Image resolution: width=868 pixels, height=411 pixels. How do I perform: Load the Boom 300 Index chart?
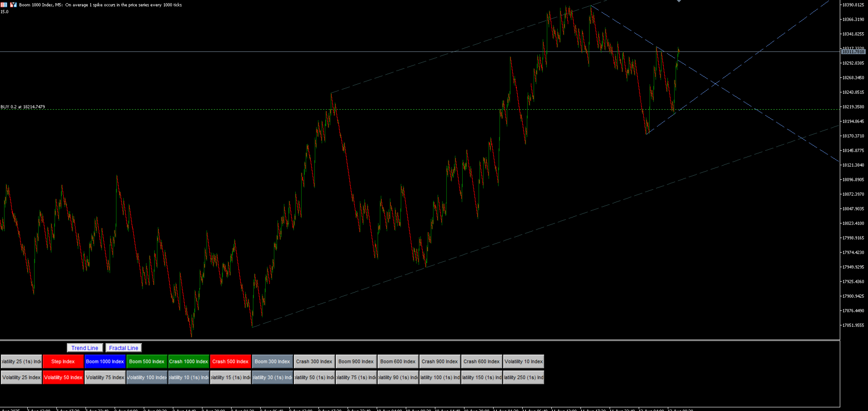pos(273,361)
